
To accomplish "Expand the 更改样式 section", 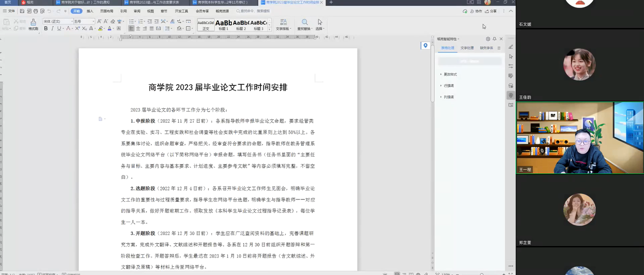I will (450, 74).
